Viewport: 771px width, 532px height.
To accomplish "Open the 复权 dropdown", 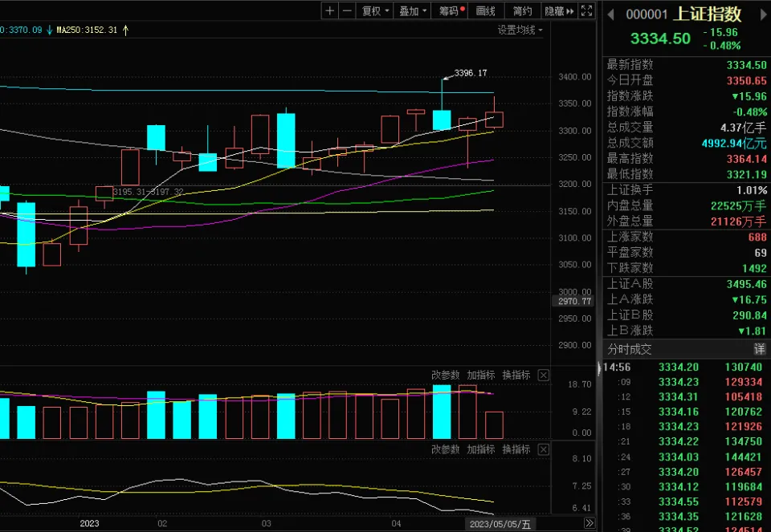I will point(375,10).
